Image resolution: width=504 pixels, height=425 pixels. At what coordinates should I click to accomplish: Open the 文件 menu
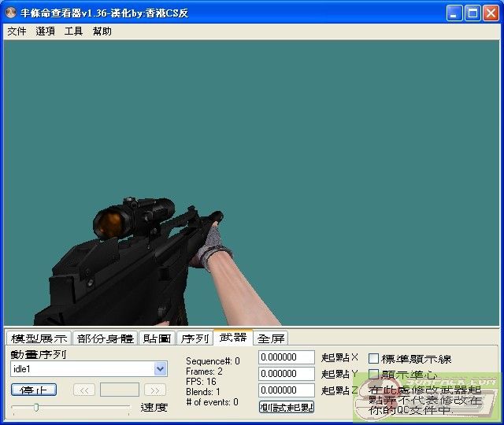(x=17, y=31)
